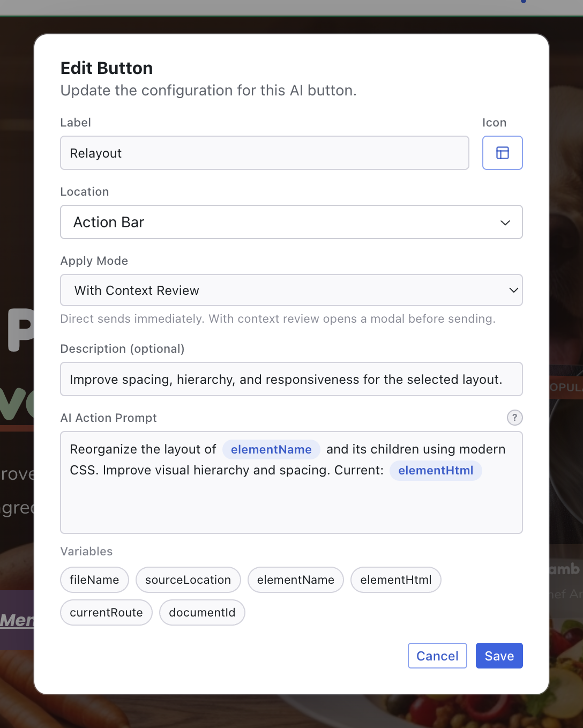583x728 pixels.
Task: Click the Save button
Action: (499, 655)
